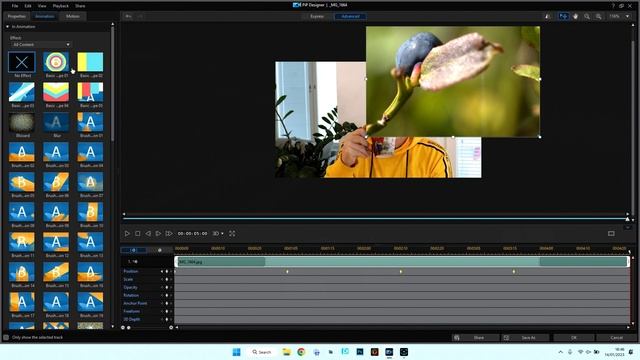
Task: Switch to Advanced mode
Action: click(350, 16)
